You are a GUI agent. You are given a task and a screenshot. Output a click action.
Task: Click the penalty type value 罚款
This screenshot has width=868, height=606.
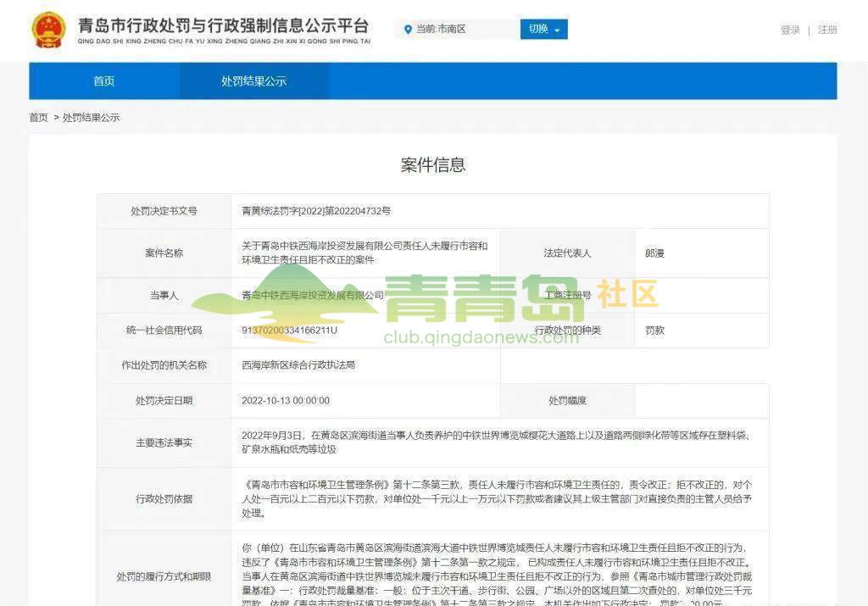point(654,331)
